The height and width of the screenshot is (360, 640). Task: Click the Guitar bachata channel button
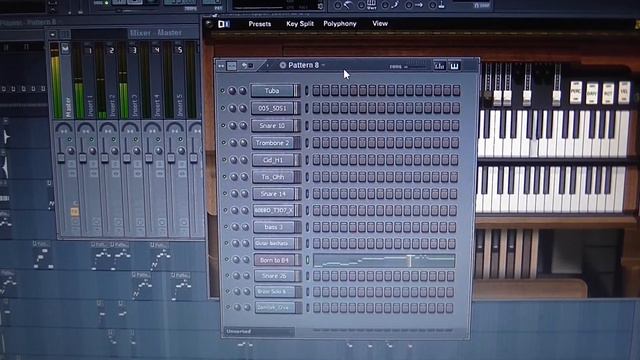pos(277,243)
